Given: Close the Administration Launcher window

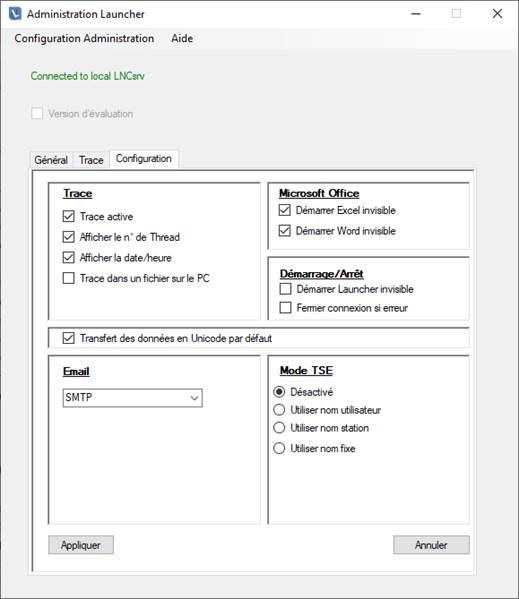Looking at the screenshot, I should pyautogui.click(x=497, y=14).
